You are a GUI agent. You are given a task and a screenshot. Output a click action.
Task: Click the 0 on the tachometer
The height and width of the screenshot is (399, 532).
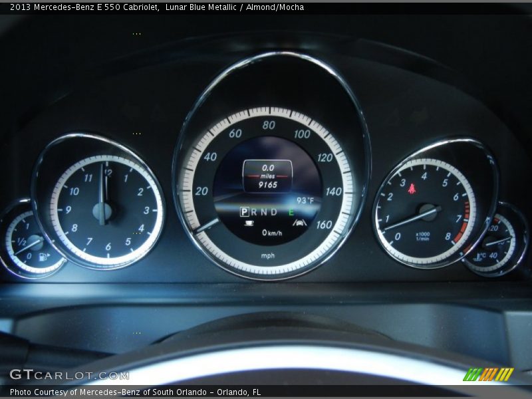397,236
